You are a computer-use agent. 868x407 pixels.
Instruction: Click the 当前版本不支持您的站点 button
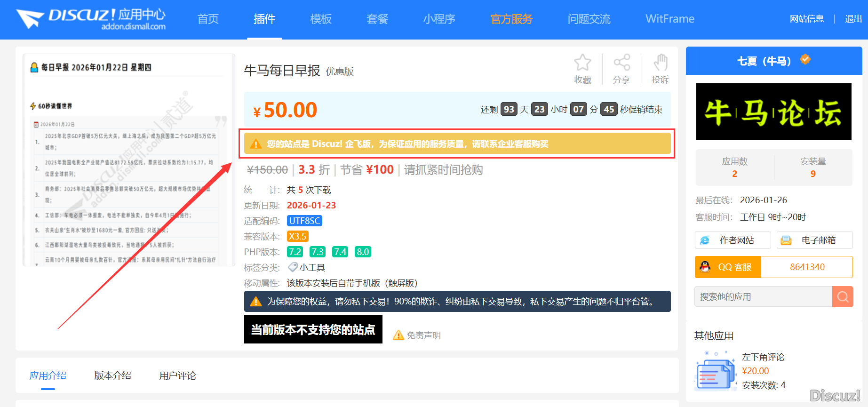(x=313, y=329)
